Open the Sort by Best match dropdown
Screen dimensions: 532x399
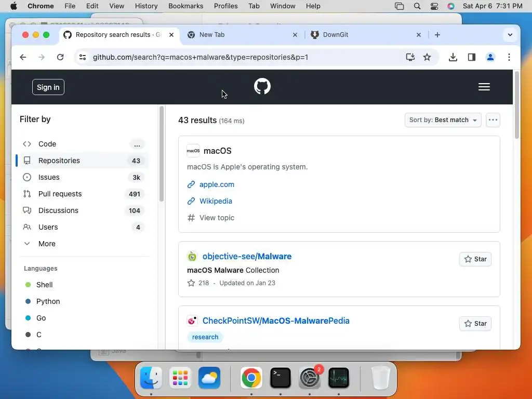[443, 120]
